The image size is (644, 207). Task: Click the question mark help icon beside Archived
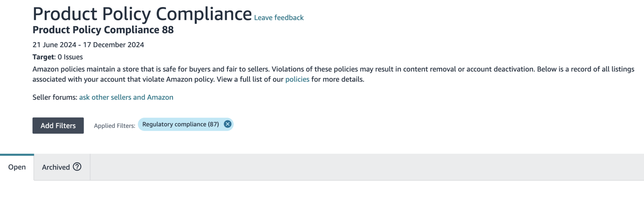77,167
